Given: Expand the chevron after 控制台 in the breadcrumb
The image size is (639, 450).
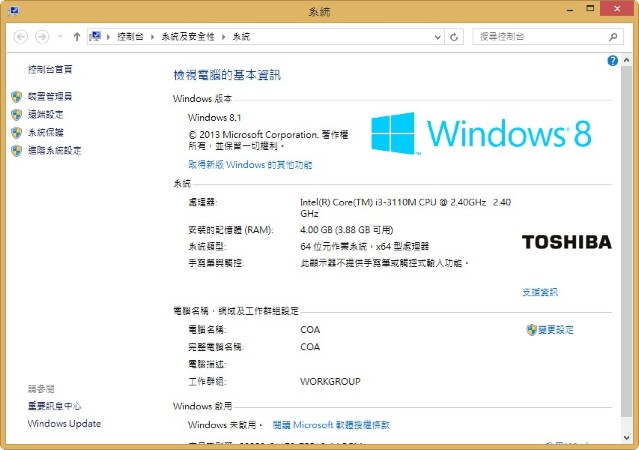Looking at the screenshot, I should 152,37.
